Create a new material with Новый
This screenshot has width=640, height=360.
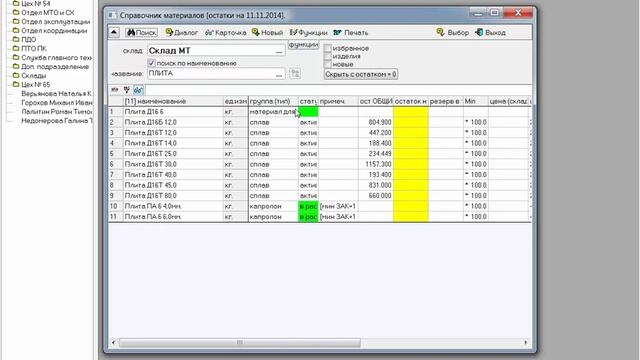[267, 32]
